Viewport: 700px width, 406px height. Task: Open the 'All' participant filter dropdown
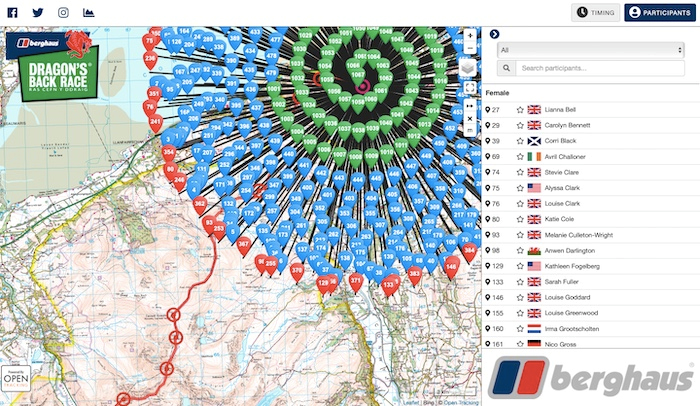coord(591,49)
